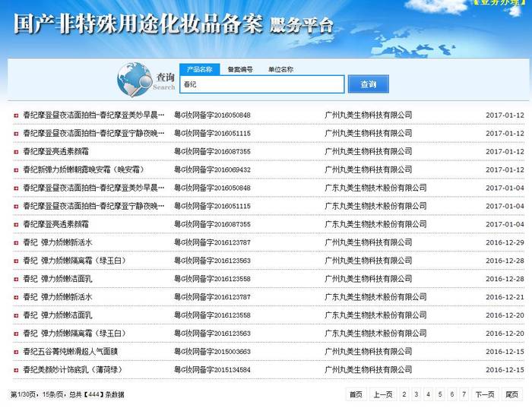Click the date 2016-12-21
The height and width of the screenshot is (408, 532).
505,297
